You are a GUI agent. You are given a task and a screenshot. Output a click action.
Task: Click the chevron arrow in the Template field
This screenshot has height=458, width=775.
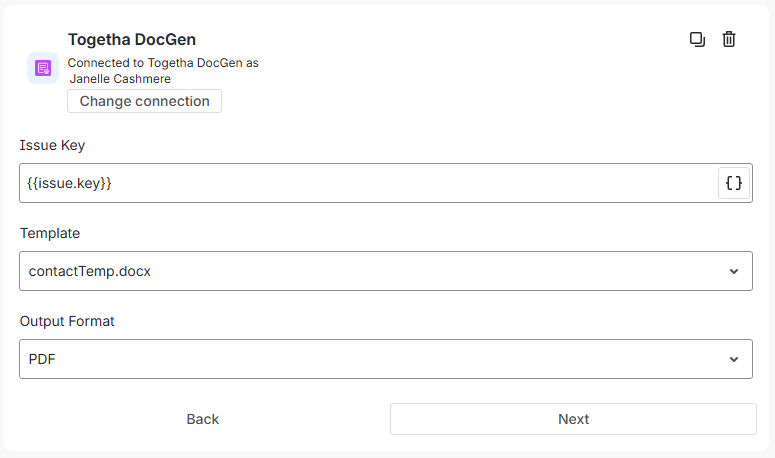click(734, 271)
